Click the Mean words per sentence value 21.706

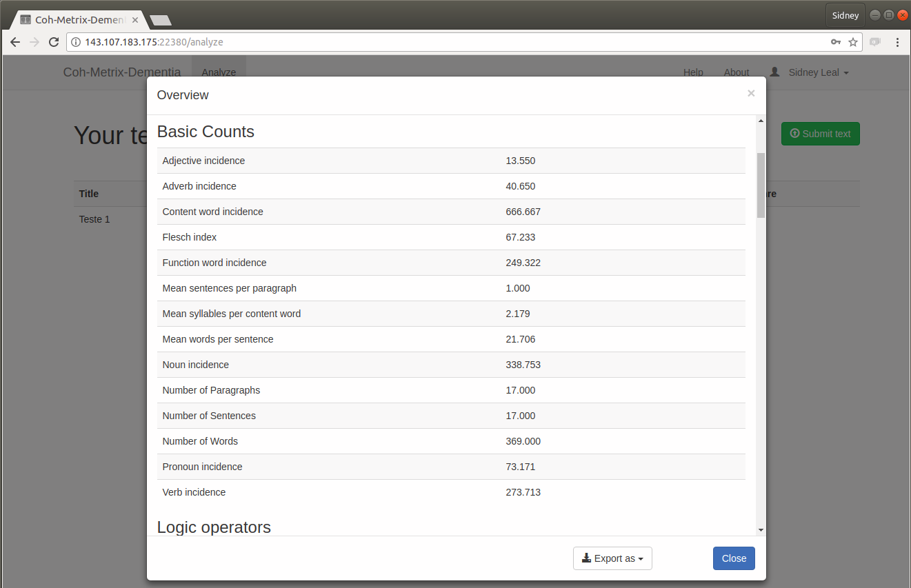tap(521, 339)
